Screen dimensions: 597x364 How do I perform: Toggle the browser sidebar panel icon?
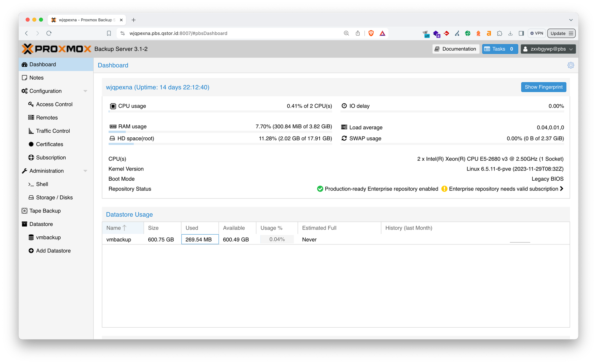[x=521, y=33]
